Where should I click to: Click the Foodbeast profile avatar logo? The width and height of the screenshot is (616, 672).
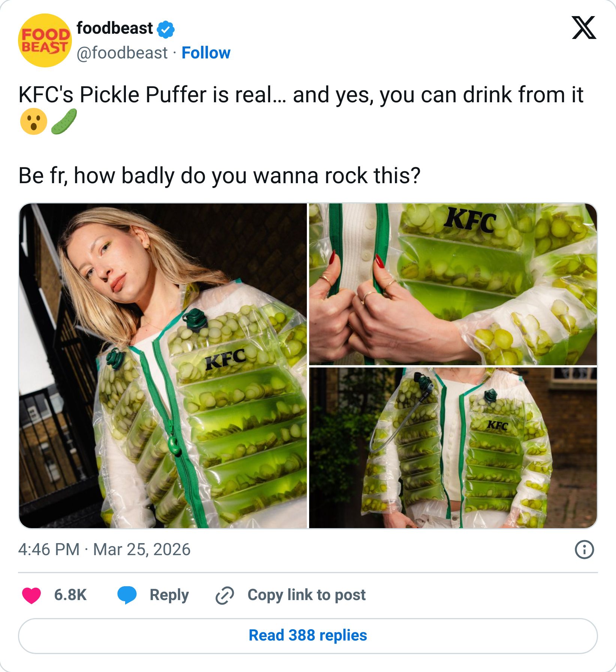[45, 40]
